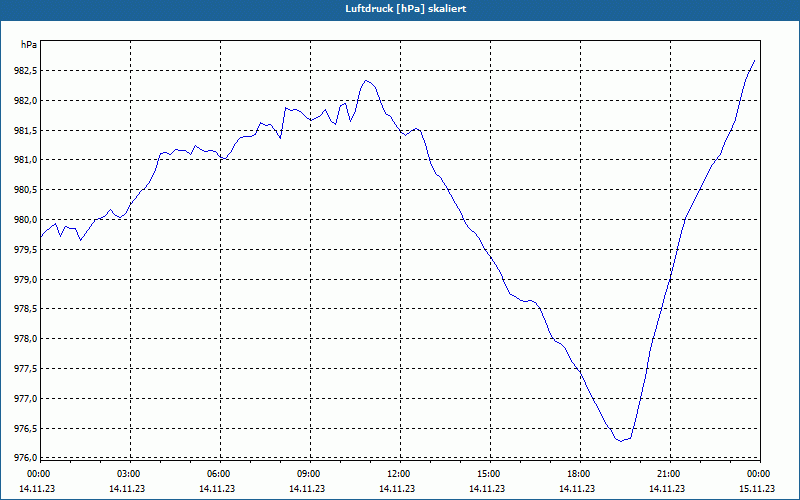
Task: Click the 12:00 time label
Action: (x=398, y=474)
